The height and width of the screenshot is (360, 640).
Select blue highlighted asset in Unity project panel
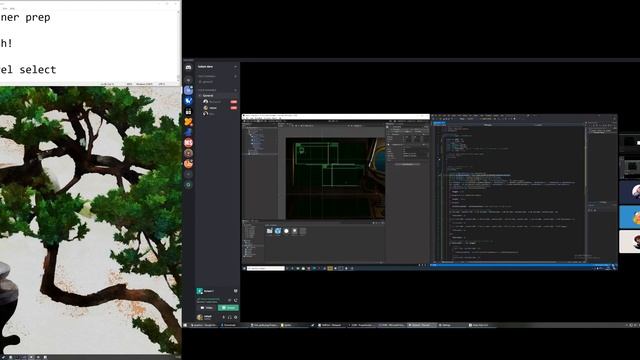pos(278,231)
